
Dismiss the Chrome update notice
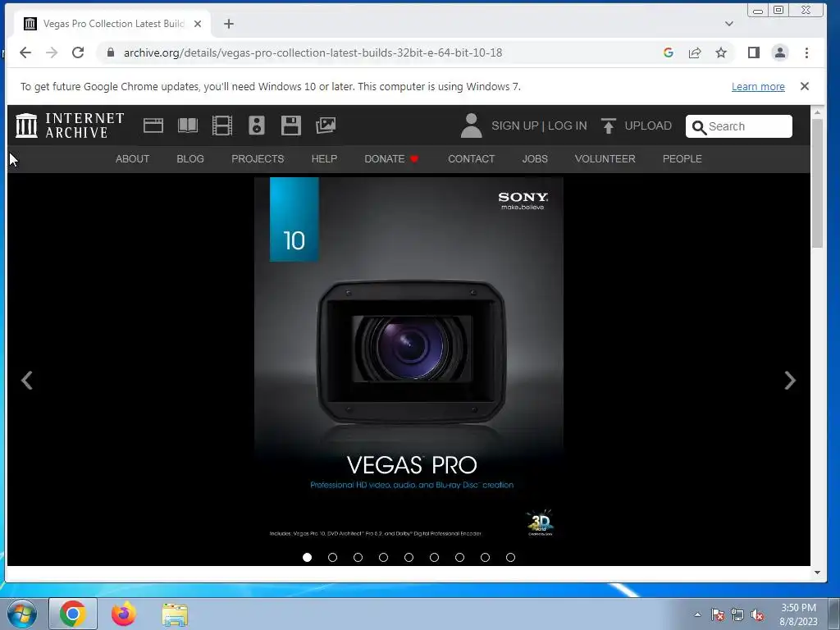tap(804, 86)
